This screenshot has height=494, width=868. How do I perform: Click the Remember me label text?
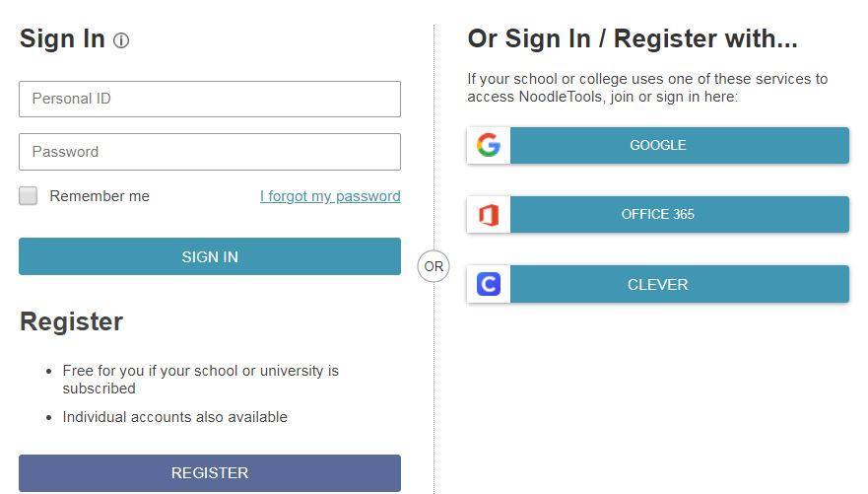pyautogui.click(x=100, y=196)
